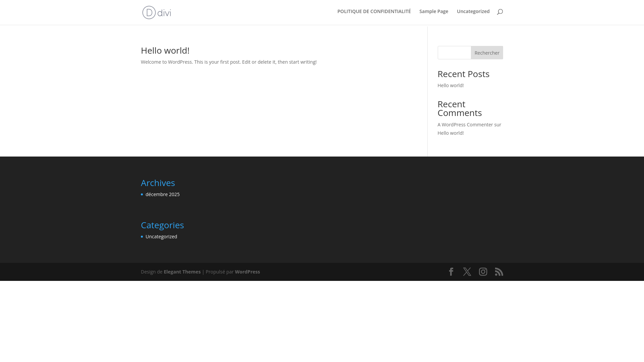
Task: Click the Welcome to WordPress excerpt text
Action: point(229,62)
